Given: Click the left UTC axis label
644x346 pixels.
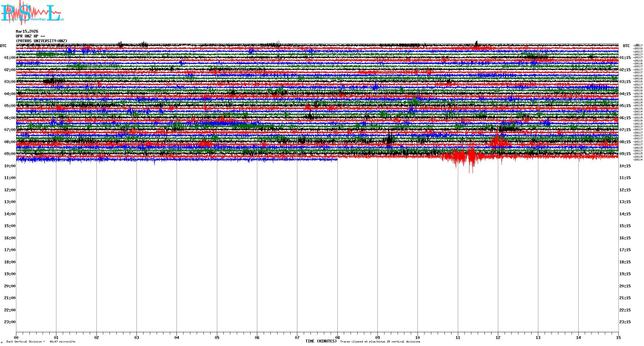Looking at the screenshot, I should [x=3, y=46].
